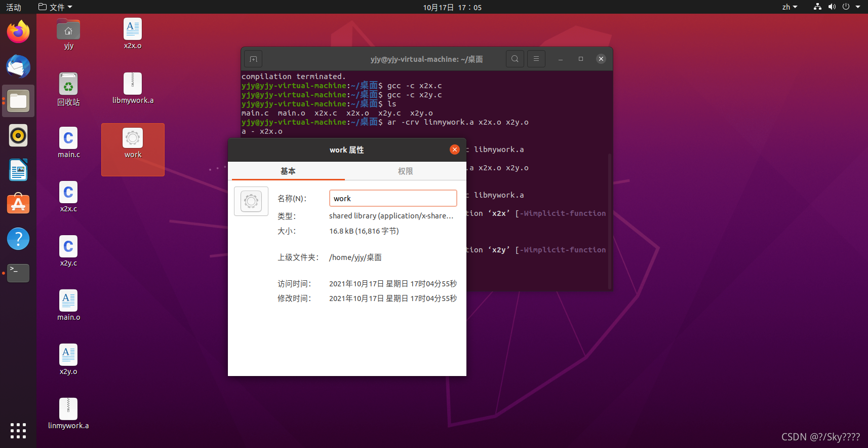Open the Files manager in the dock
868x448 pixels.
click(18, 101)
